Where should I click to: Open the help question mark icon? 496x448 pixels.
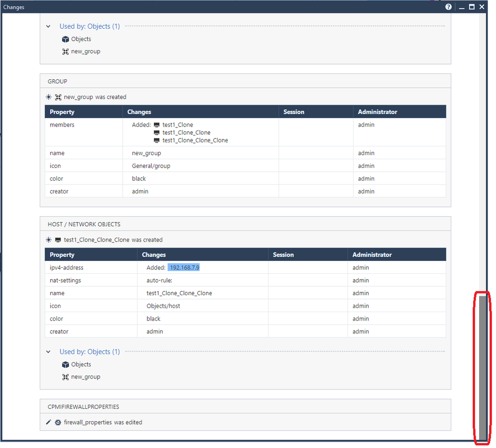point(448,7)
